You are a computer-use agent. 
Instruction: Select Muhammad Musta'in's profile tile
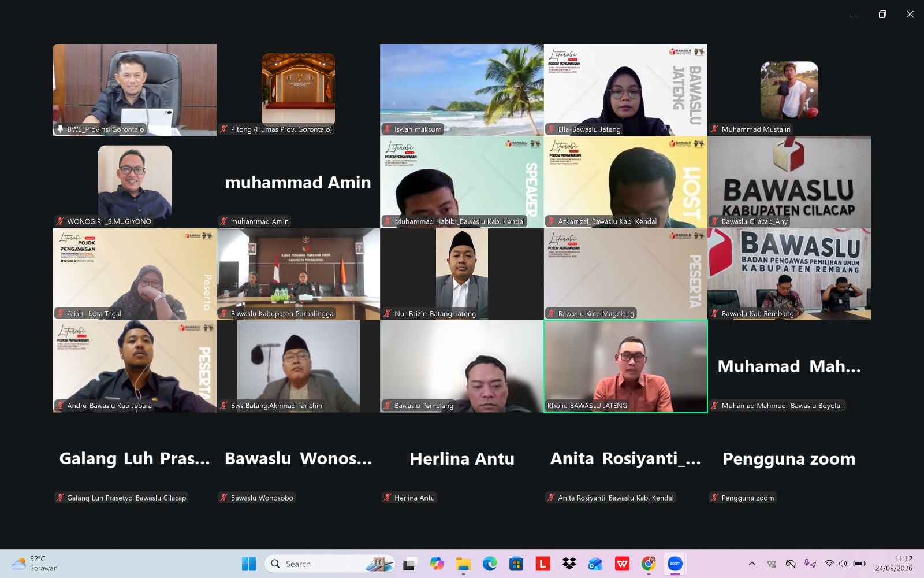click(x=789, y=90)
